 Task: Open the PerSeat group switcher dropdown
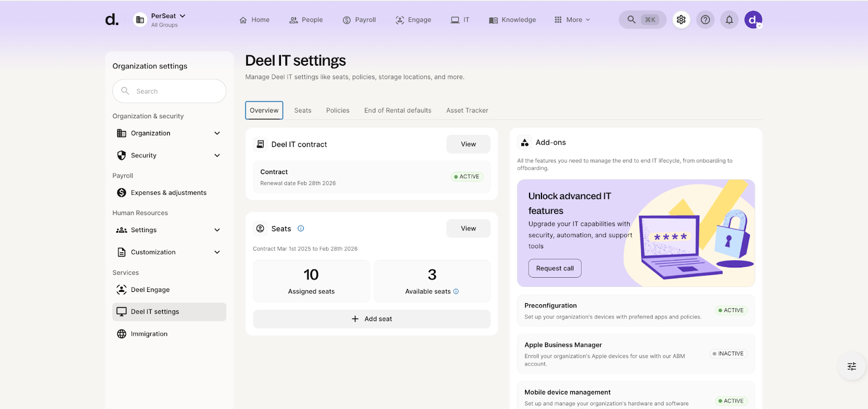pos(168,20)
